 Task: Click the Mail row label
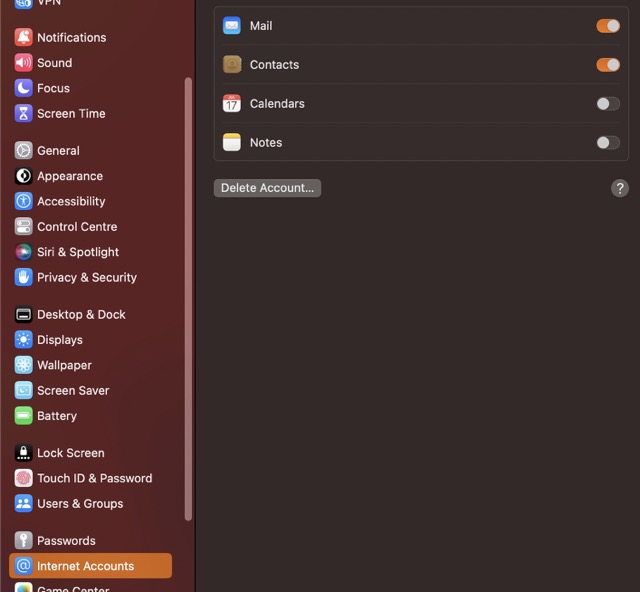point(261,26)
